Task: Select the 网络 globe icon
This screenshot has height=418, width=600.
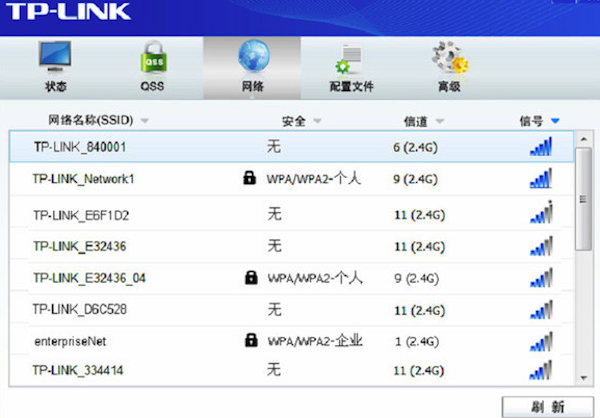Action: click(x=254, y=56)
